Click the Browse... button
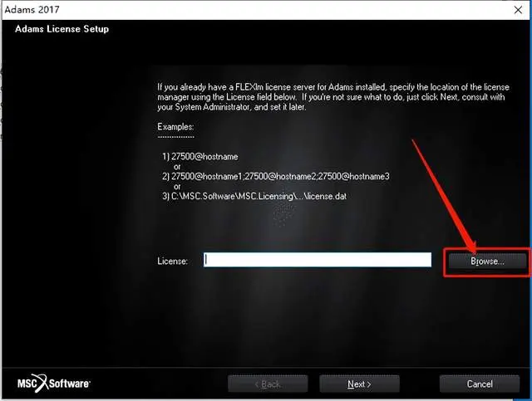532x401 pixels. pos(487,262)
